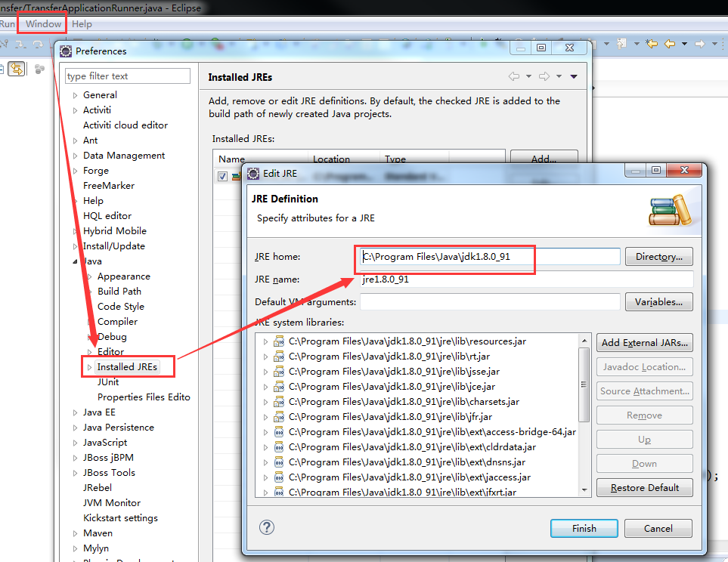The height and width of the screenshot is (562, 728).
Task: Click the dnsns.jar icon
Action: [278, 462]
